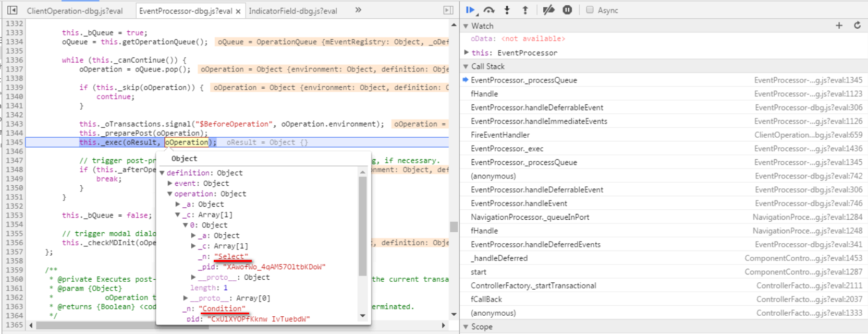Add a watch expression
The height and width of the screenshot is (334, 868).
pyautogui.click(x=839, y=26)
